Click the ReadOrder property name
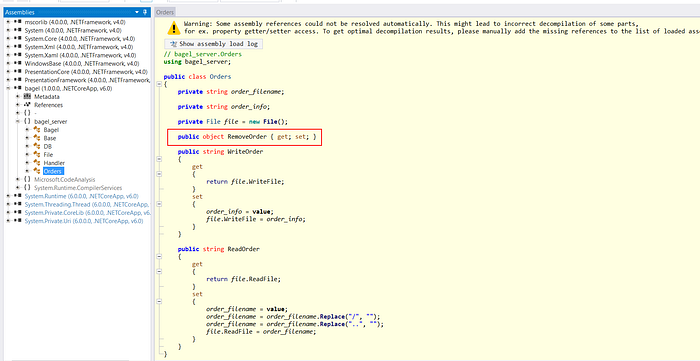 pyautogui.click(x=244, y=249)
